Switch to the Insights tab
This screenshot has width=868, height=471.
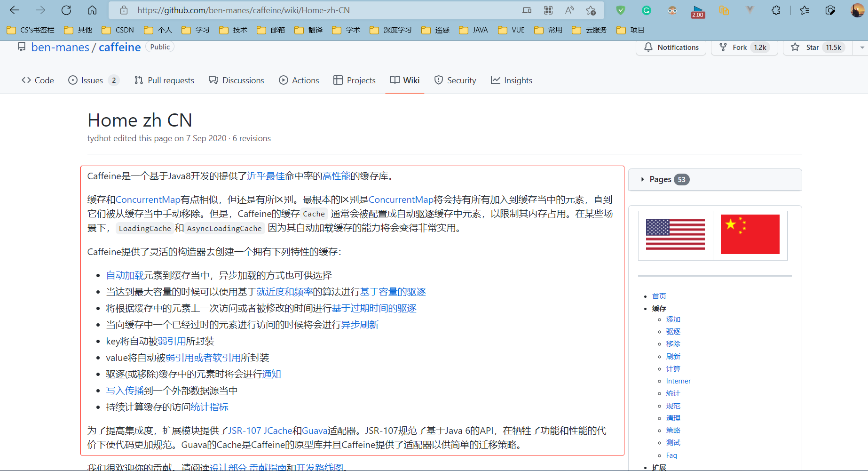[512, 80]
